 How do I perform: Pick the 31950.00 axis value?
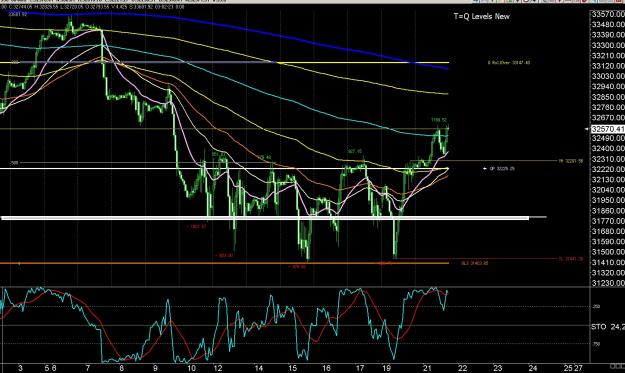(x=608, y=200)
